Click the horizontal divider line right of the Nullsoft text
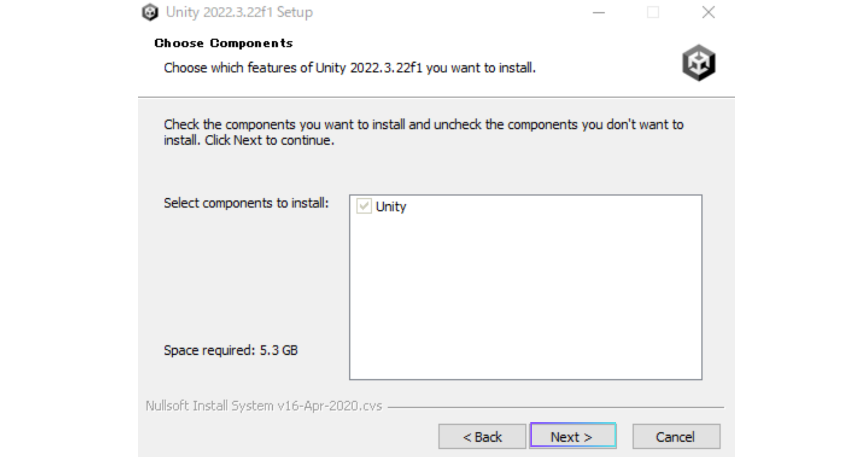 point(555,407)
